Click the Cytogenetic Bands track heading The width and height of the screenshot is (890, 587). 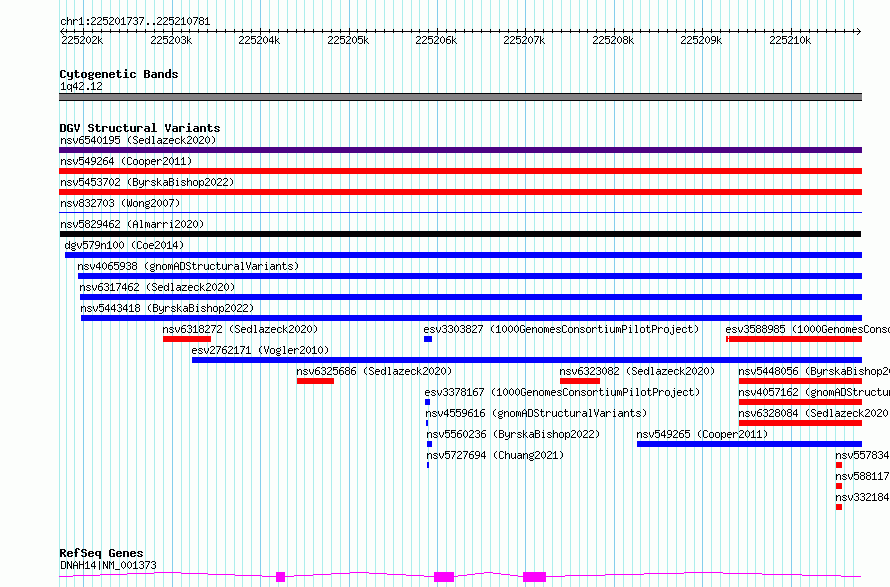119,74
